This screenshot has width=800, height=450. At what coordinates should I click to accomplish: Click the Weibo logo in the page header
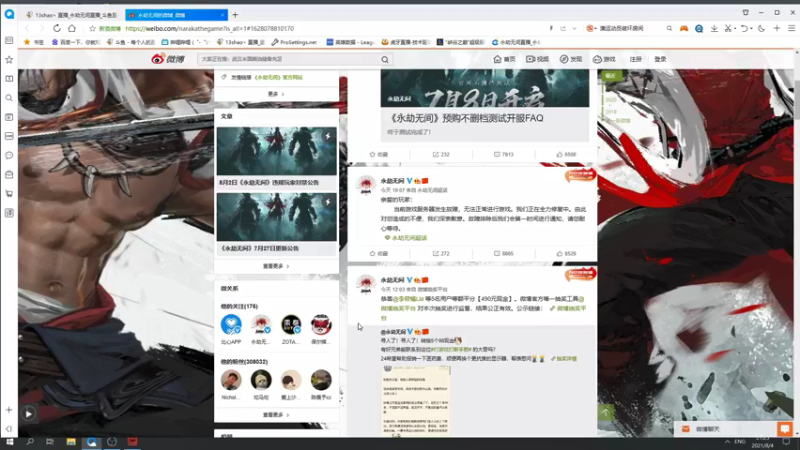coord(168,59)
